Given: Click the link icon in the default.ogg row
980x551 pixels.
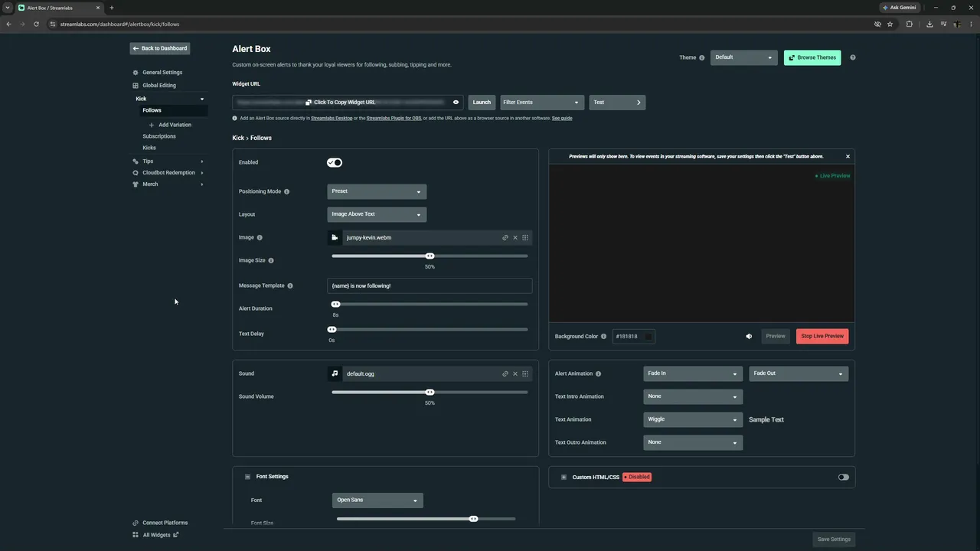Looking at the screenshot, I should (x=505, y=374).
